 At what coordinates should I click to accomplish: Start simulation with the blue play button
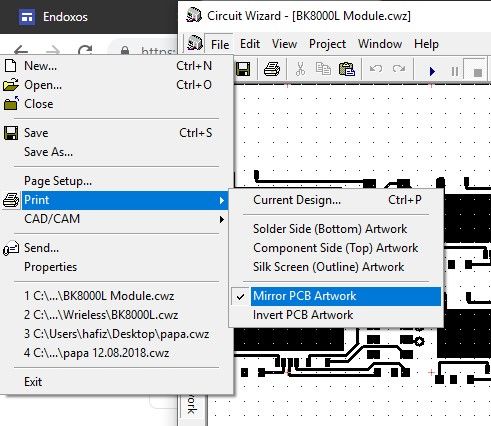432,71
